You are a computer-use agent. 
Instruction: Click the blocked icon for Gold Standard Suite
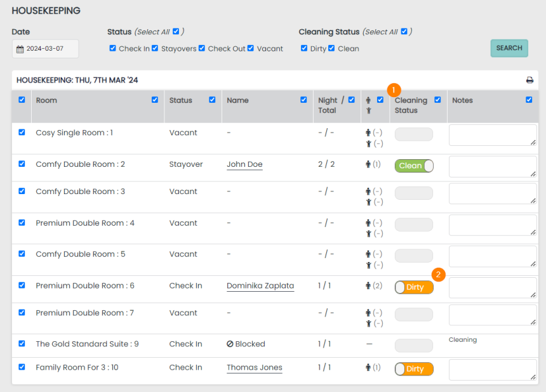pos(230,344)
